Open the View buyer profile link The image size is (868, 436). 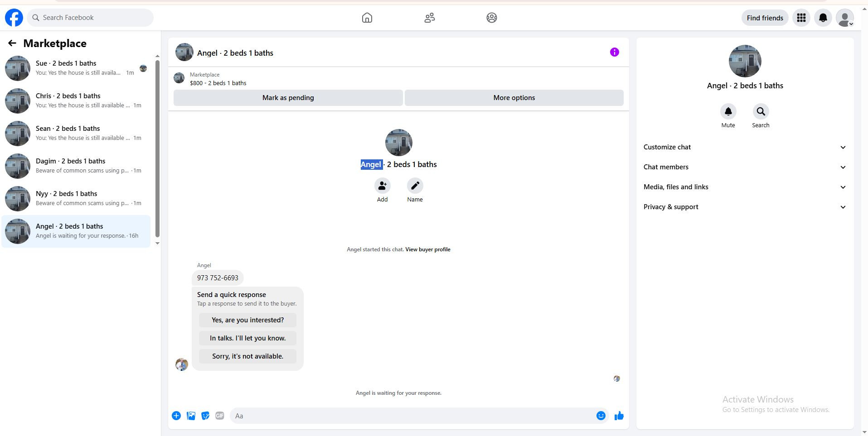tap(428, 249)
